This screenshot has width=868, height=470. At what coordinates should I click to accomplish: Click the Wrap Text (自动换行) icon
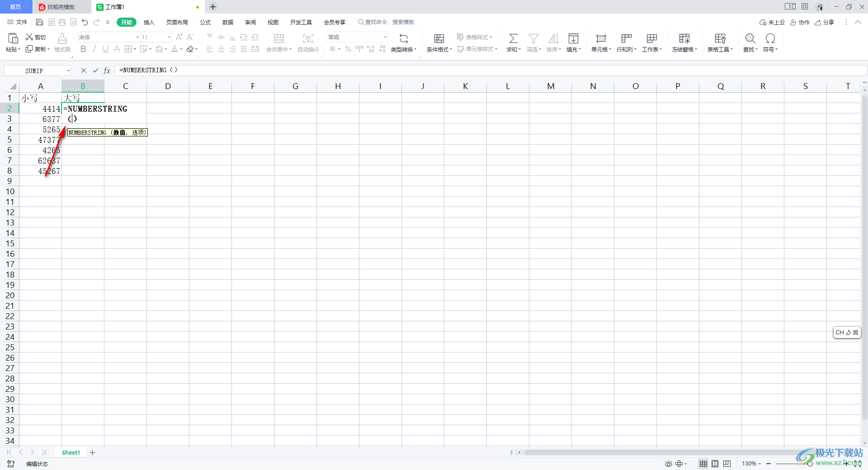click(308, 38)
